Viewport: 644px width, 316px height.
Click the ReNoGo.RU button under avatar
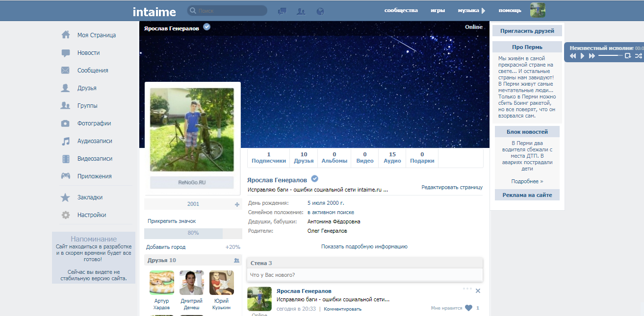point(192,182)
